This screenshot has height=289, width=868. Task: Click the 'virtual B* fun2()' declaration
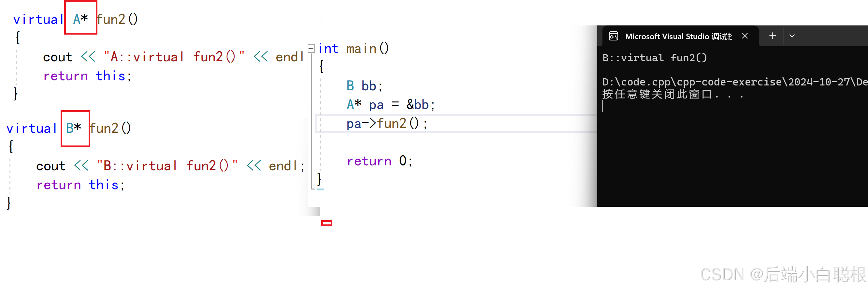pos(69,128)
